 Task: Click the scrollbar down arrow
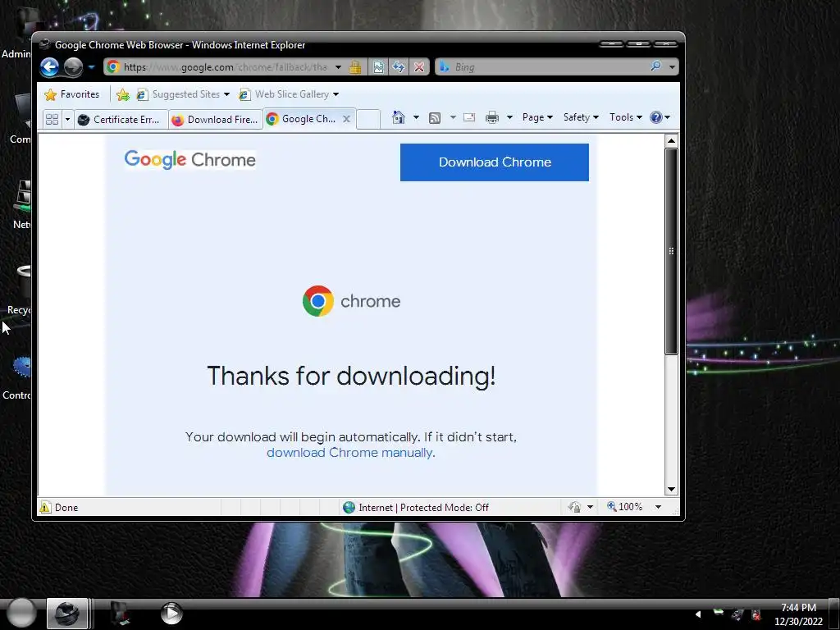(x=671, y=490)
